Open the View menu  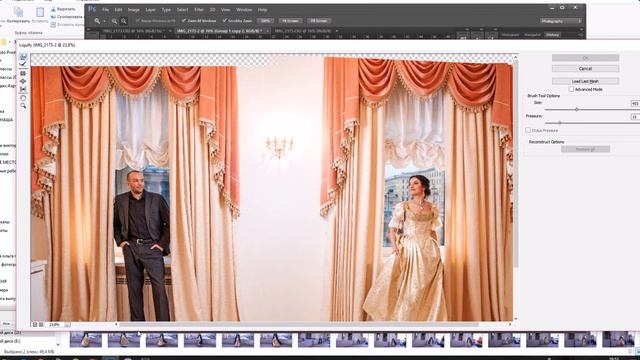point(225,9)
